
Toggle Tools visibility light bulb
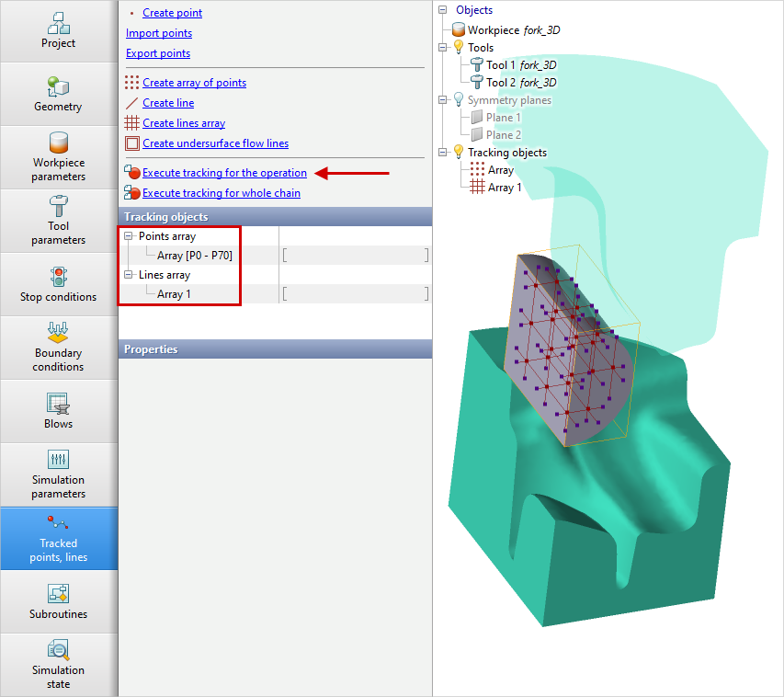458,48
